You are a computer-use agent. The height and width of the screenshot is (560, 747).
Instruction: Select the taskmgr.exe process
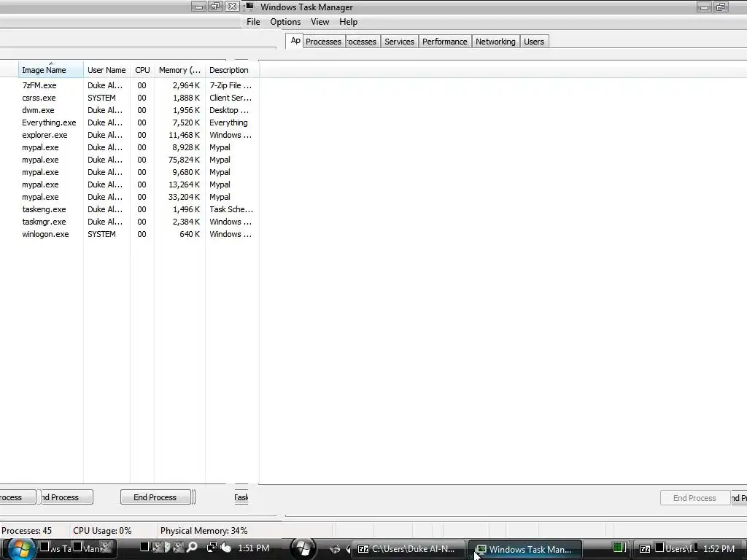point(138,222)
